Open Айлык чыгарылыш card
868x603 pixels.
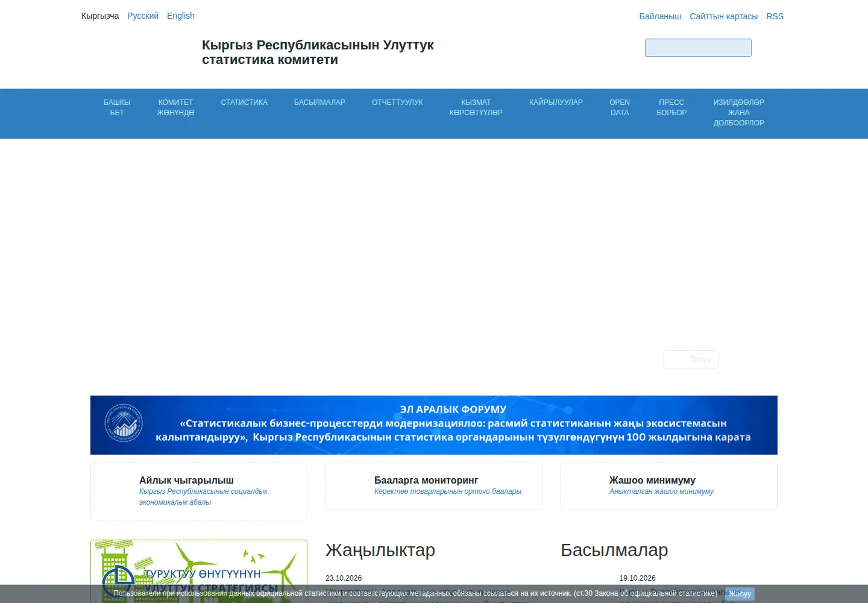(199, 491)
